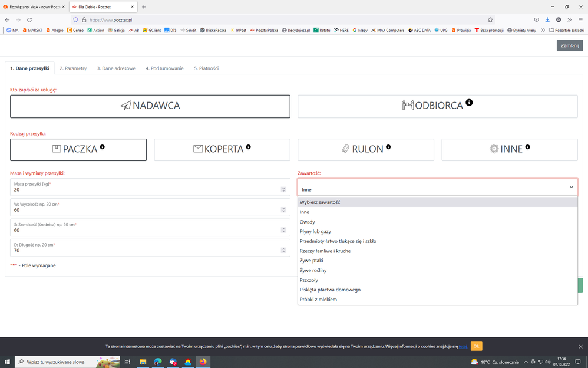Choose KOPERTA shipment type
Viewport: 588px width, 368px height.
[222, 150]
